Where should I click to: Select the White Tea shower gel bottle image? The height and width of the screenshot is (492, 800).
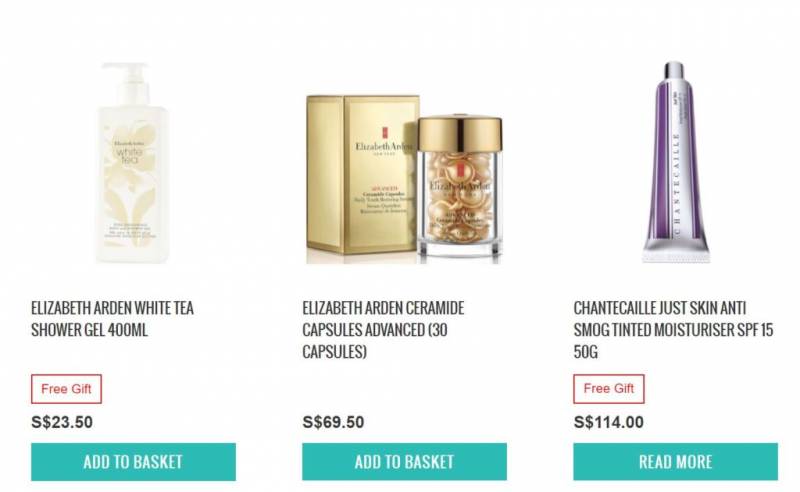pos(132,162)
